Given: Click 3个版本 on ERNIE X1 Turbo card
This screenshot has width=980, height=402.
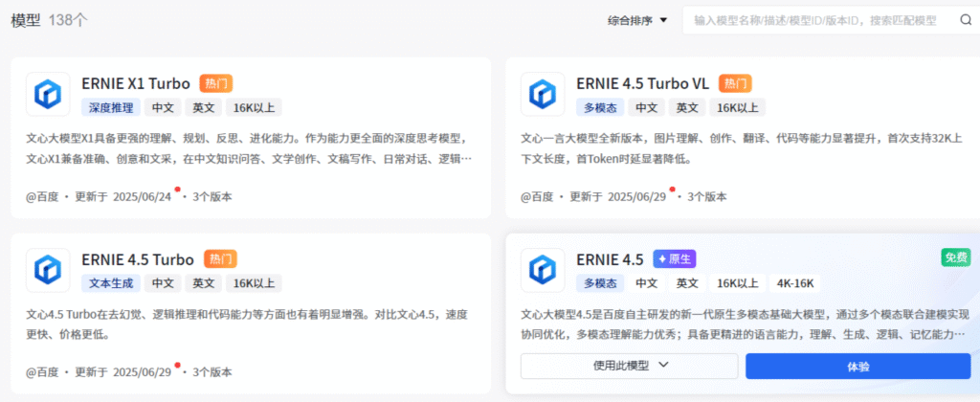Looking at the screenshot, I should tap(212, 197).
